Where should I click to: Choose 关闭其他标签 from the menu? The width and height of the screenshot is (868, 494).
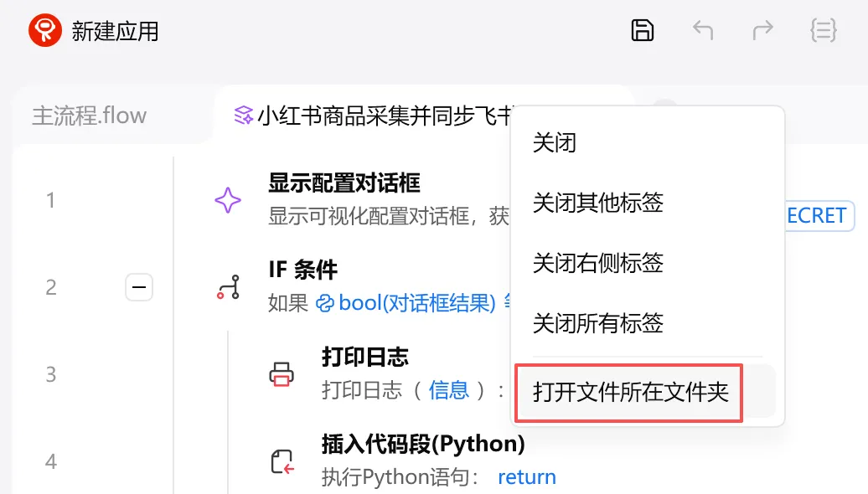[598, 203]
